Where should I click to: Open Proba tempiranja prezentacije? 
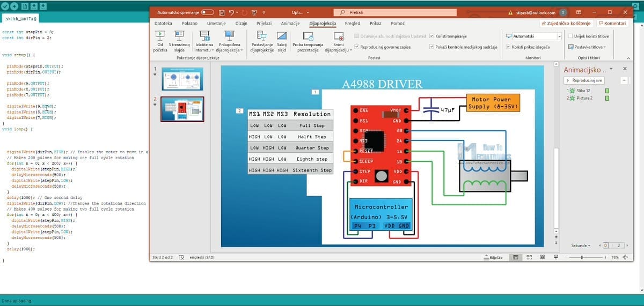point(308,36)
